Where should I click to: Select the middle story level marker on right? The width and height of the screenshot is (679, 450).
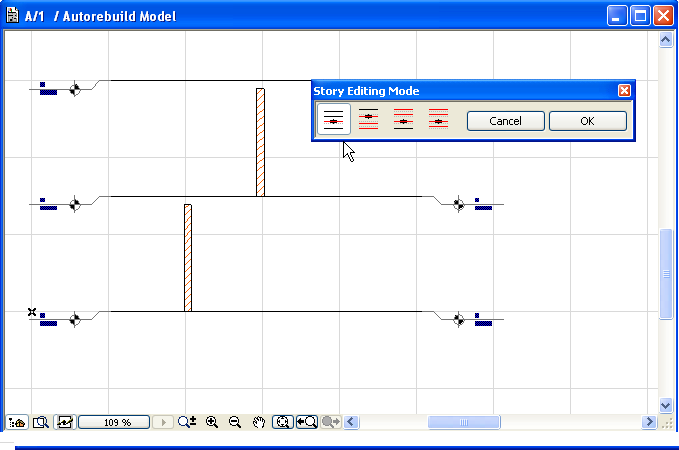tap(459, 204)
